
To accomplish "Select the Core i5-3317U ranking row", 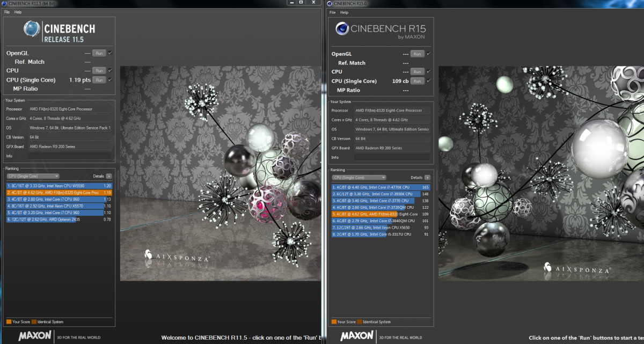I will point(381,235).
